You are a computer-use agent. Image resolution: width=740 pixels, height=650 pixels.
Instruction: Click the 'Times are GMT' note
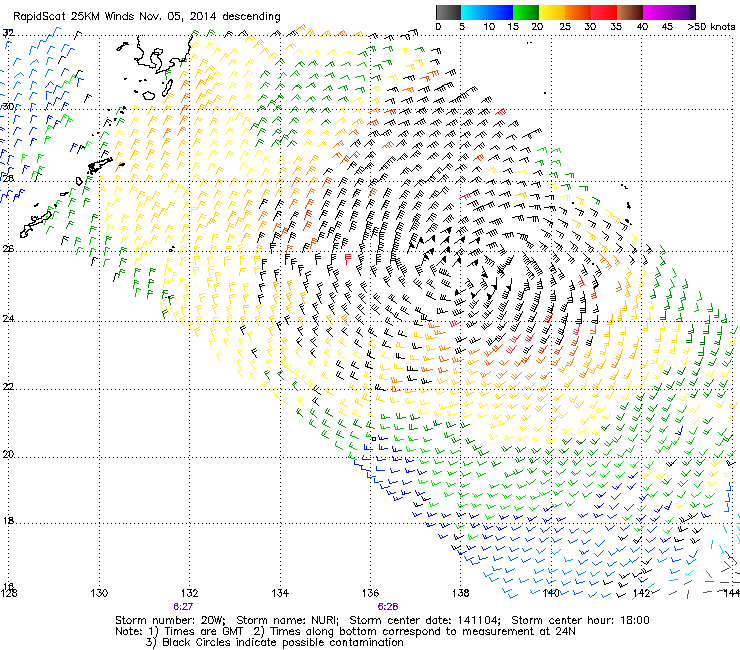(203, 632)
